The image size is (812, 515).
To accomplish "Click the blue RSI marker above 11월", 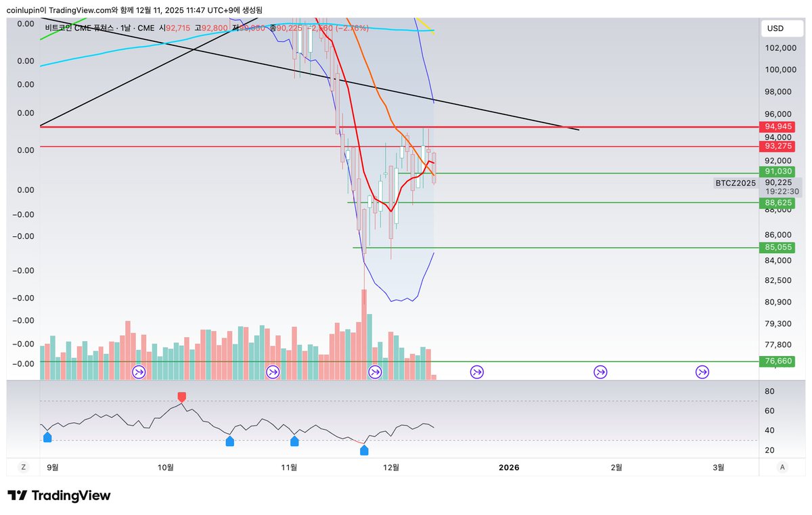I will tap(294, 441).
